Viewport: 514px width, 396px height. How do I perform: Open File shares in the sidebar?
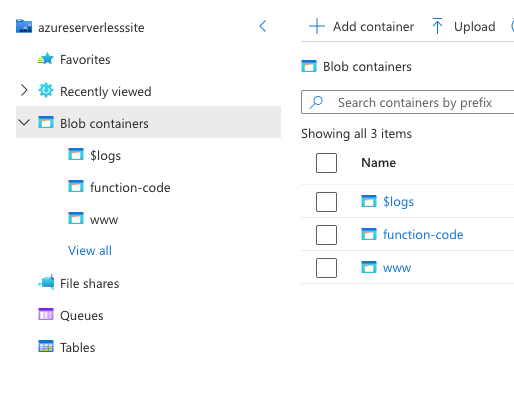[89, 284]
